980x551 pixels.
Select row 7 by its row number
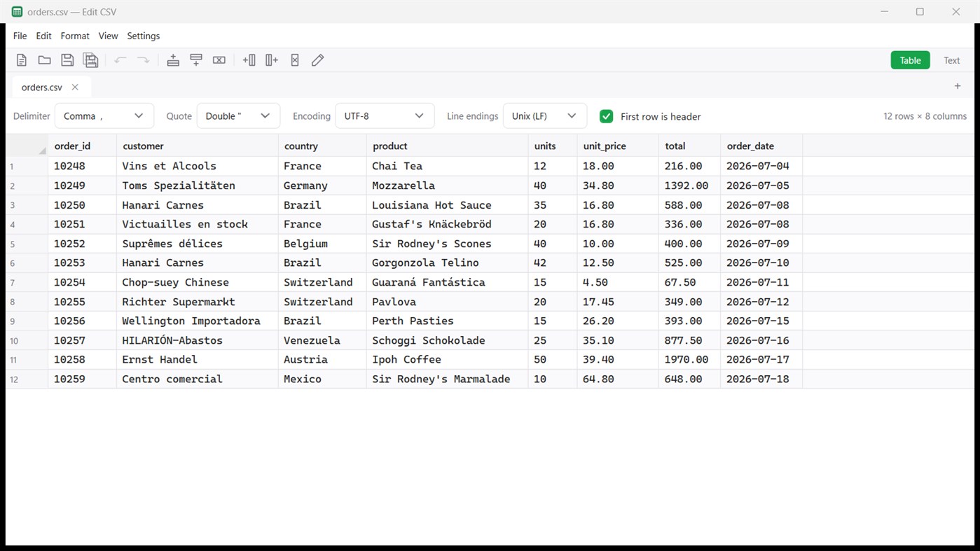coord(27,282)
